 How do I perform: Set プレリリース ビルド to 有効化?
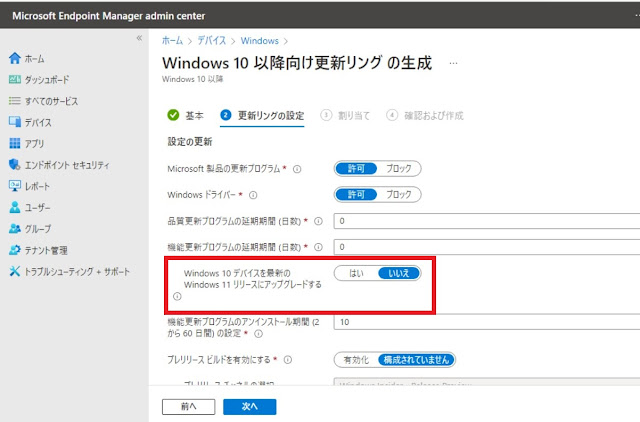pyautogui.click(x=356, y=360)
